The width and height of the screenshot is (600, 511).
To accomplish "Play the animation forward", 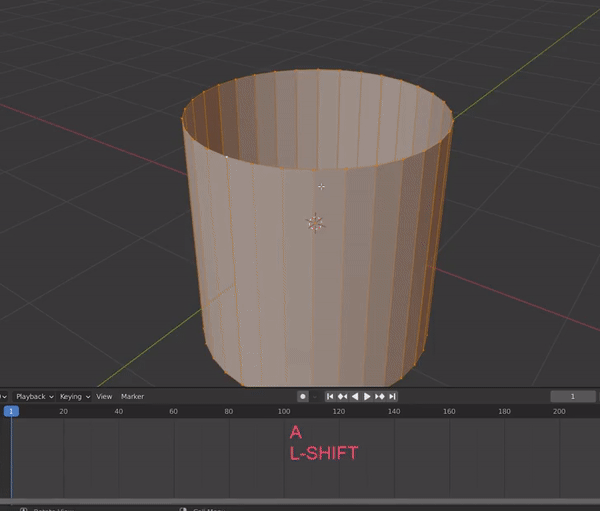I will coord(367,397).
